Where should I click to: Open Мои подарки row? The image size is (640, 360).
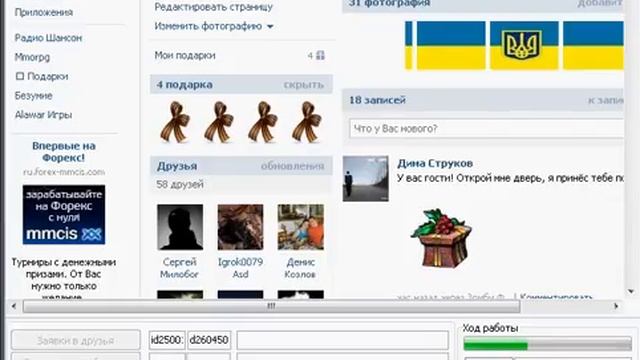(240, 56)
